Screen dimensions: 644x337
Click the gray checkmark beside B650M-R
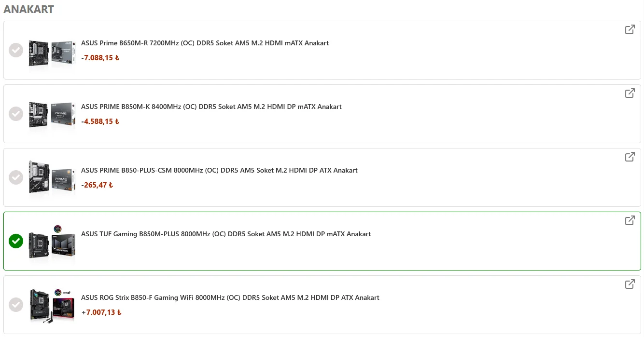click(x=16, y=50)
